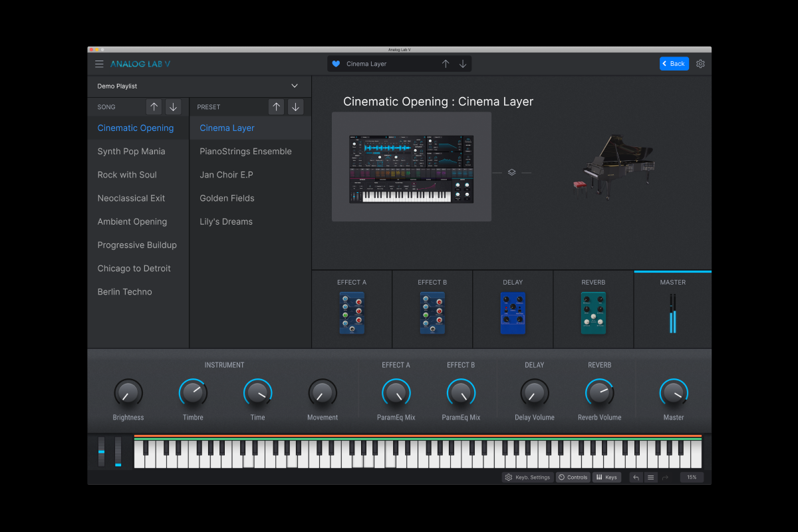Select the Rock with Soul song

tap(138, 174)
